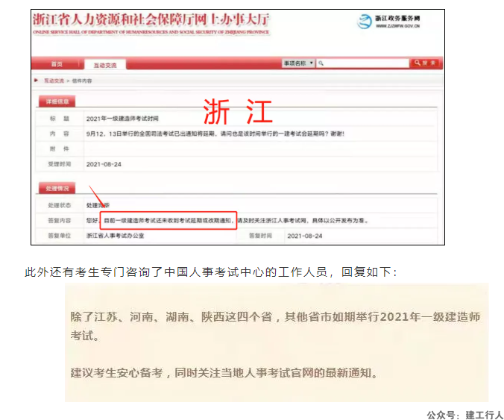Click the note starting 除了江苏、河南、湖南
This screenshot has height=420, width=504.
coord(275,326)
